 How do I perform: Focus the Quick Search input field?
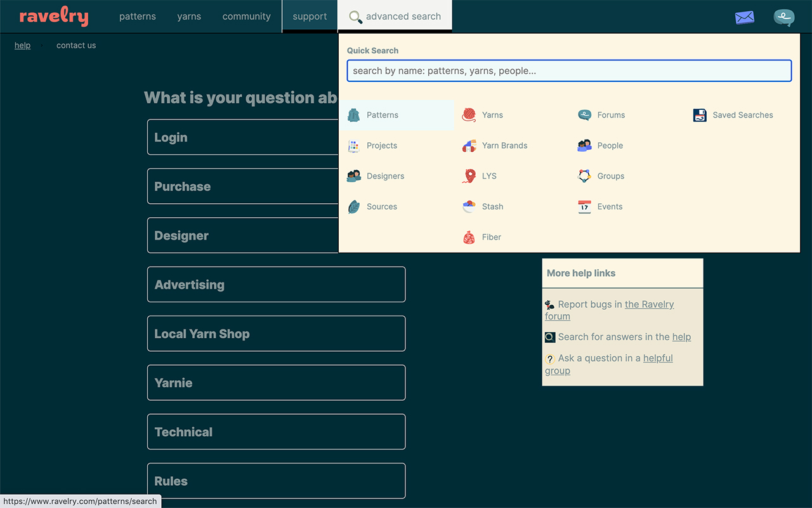(569, 70)
